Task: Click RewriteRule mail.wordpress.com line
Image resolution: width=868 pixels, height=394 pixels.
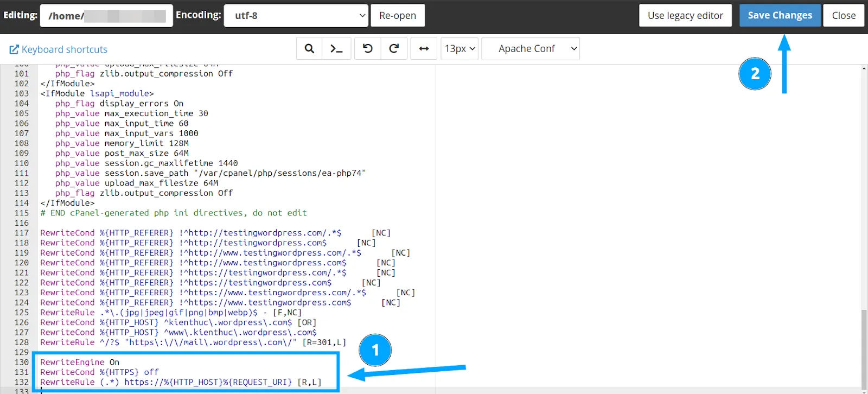Action: (193, 342)
